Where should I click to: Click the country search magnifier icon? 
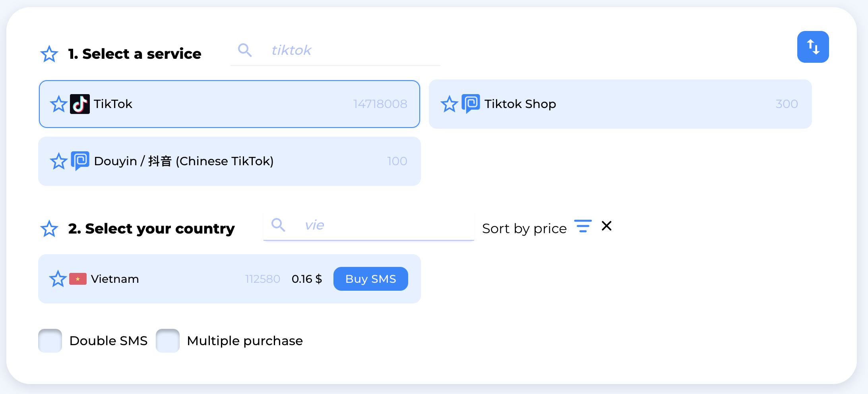[x=278, y=225]
